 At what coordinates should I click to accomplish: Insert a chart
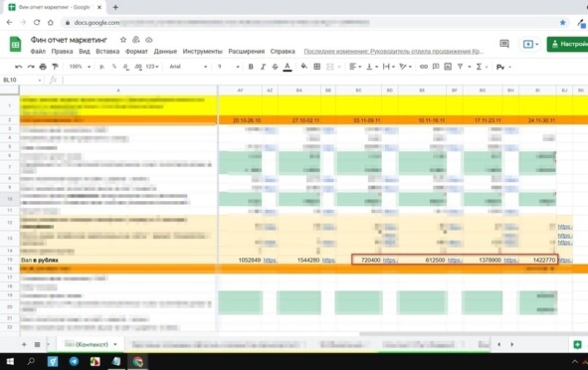448,67
